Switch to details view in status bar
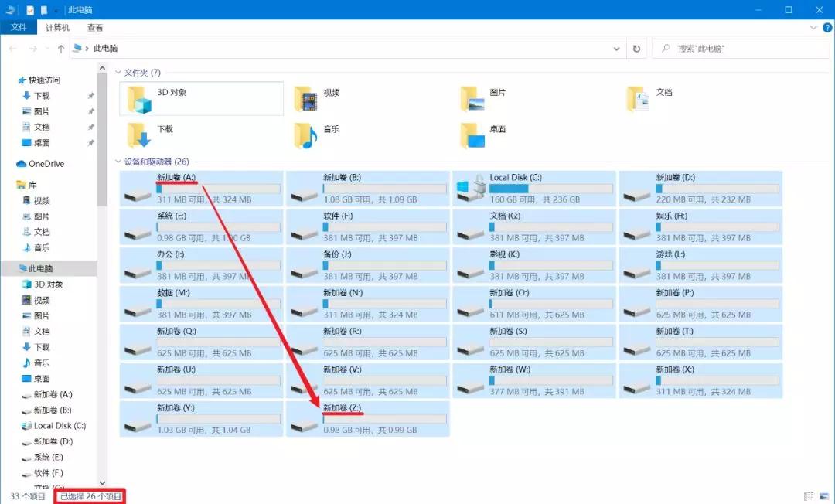The height and width of the screenshot is (504, 835). tap(809, 496)
